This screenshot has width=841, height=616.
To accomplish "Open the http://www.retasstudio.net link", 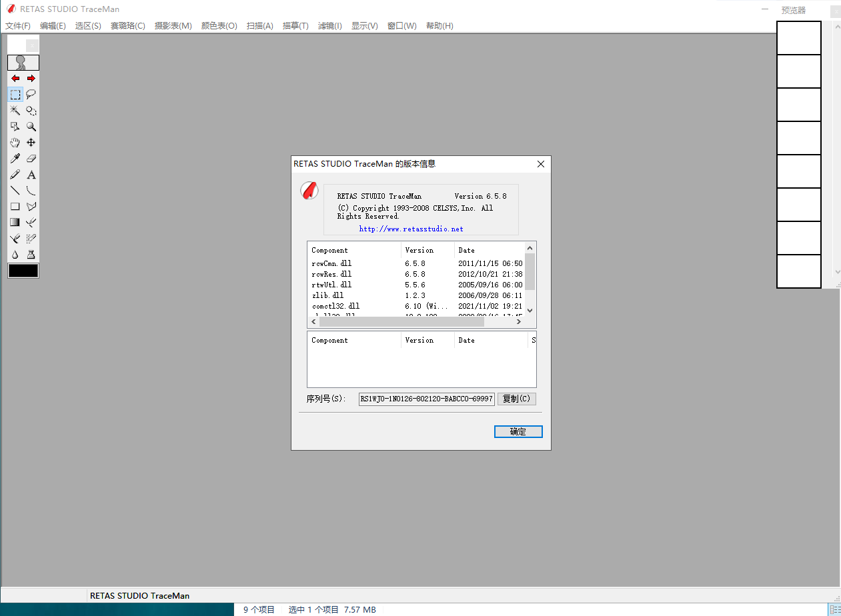I will point(411,229).
